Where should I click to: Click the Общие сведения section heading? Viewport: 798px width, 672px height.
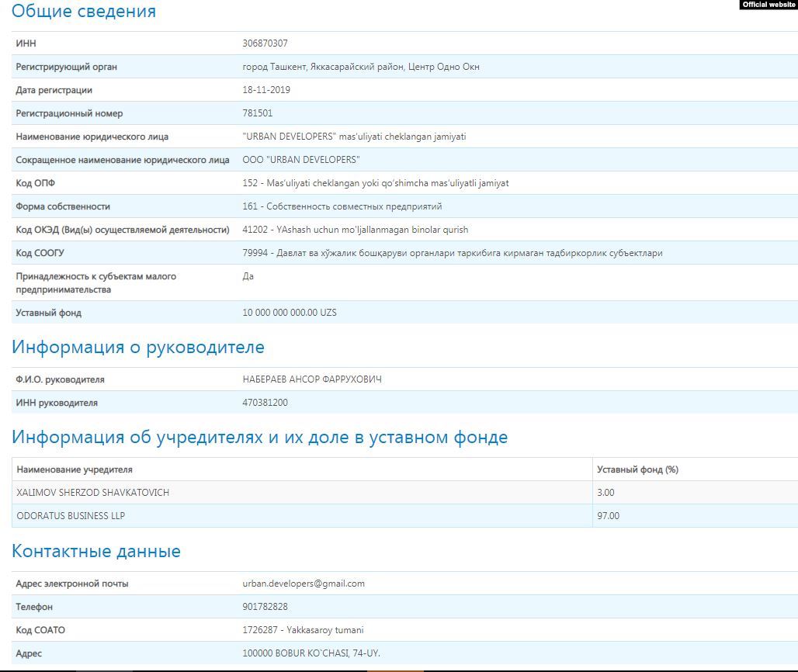(x=84, y=12)
